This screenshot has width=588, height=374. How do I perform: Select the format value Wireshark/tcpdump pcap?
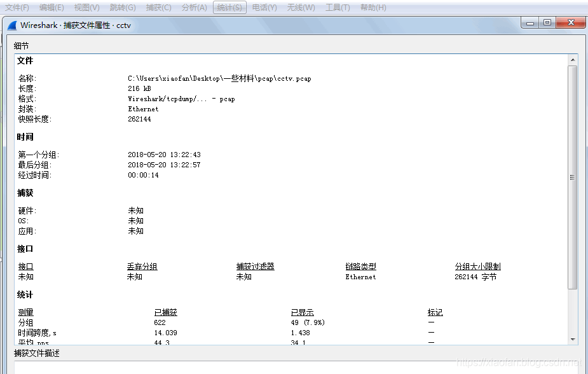181,99
